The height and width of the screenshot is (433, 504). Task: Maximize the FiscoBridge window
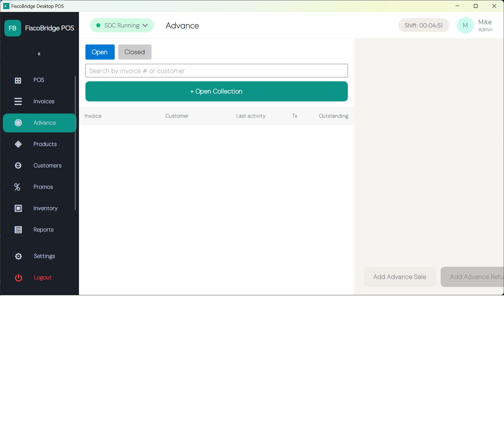[x=476, y=6]
